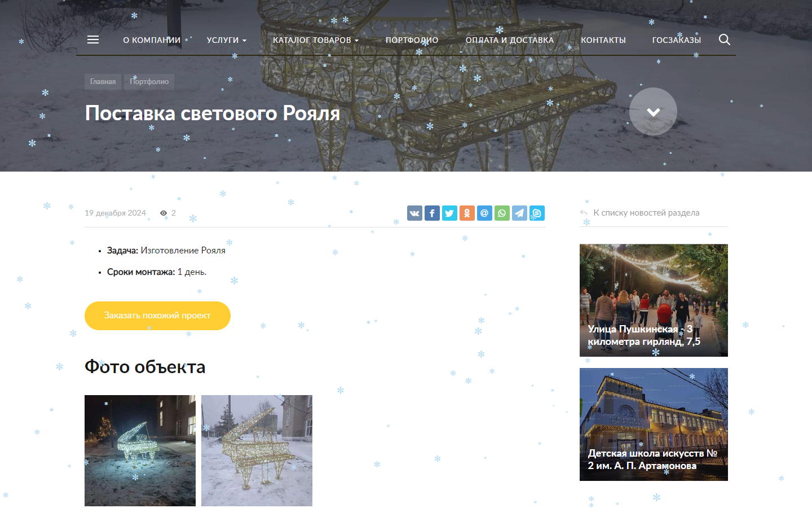
Task: Share via the Skype icon
Action: pos(537,213)
